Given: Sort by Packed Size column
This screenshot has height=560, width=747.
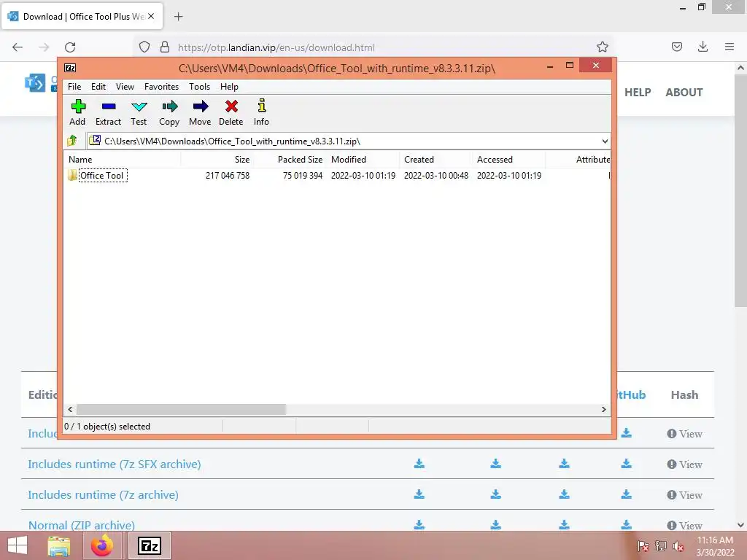Looking at the screenshot, I should pos(290,160).
